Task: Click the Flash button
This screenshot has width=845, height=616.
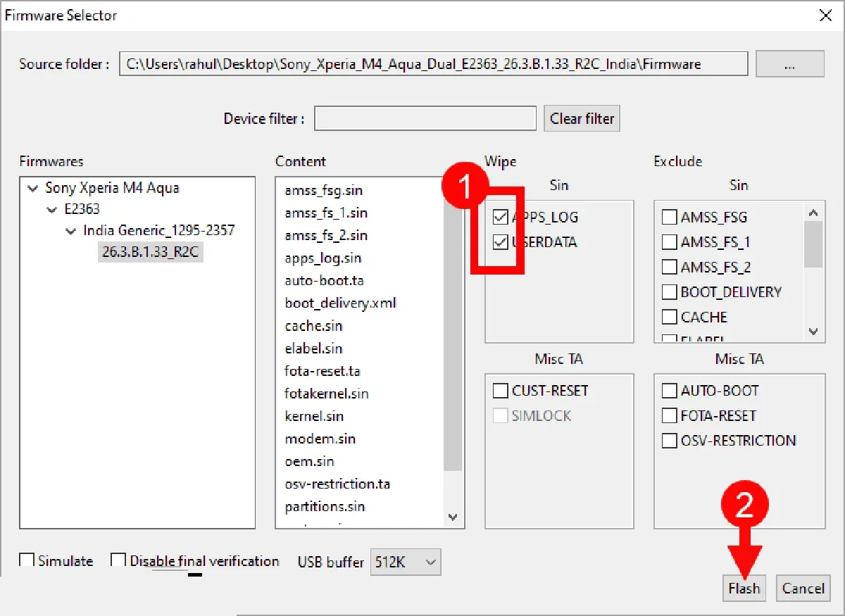Action: [x=744, y=589]
